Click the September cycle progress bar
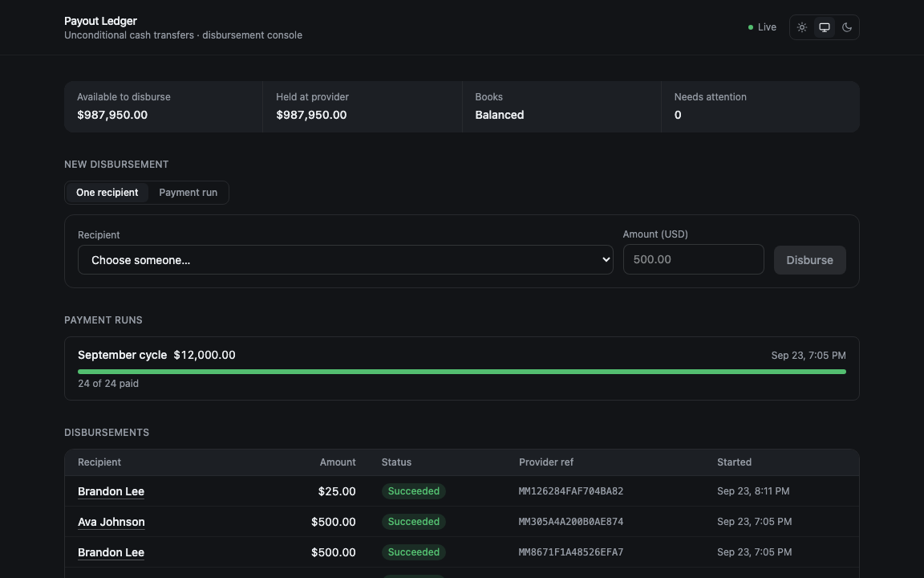 click(x=462, y=372)
